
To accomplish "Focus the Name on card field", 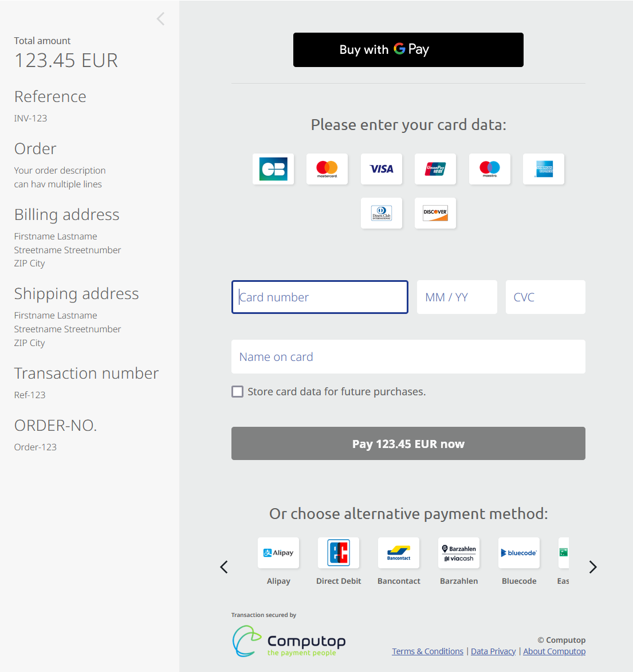I will [408, 356].
